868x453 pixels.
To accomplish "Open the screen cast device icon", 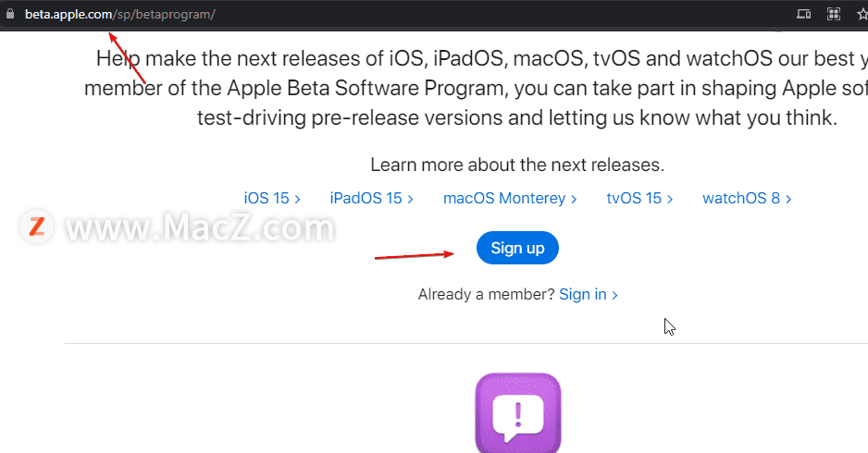I will [804, 15].
